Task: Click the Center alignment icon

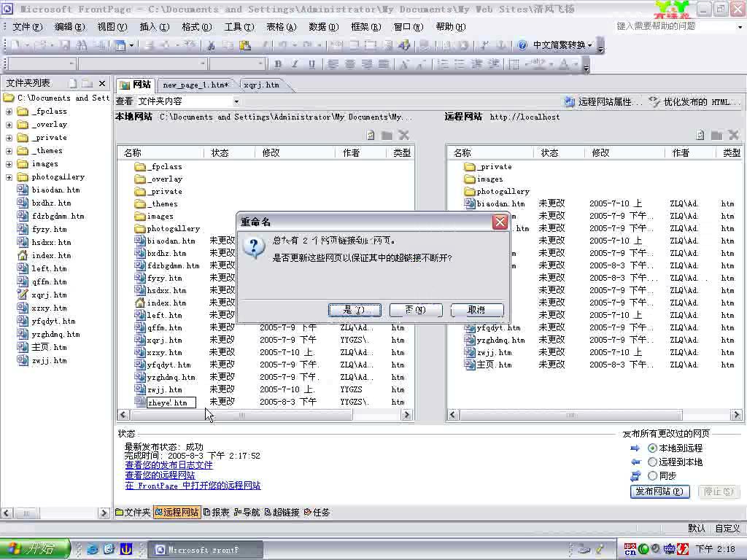Action: [349, 64]
